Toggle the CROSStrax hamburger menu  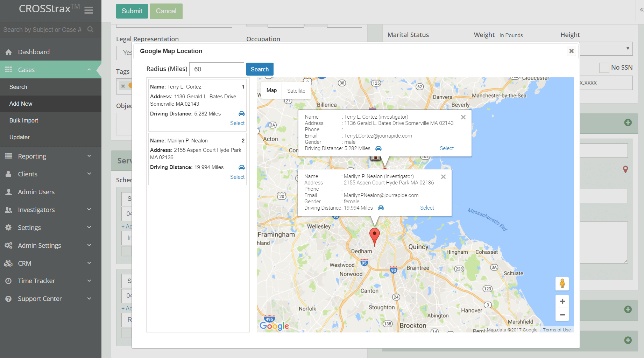pos(89,10)
